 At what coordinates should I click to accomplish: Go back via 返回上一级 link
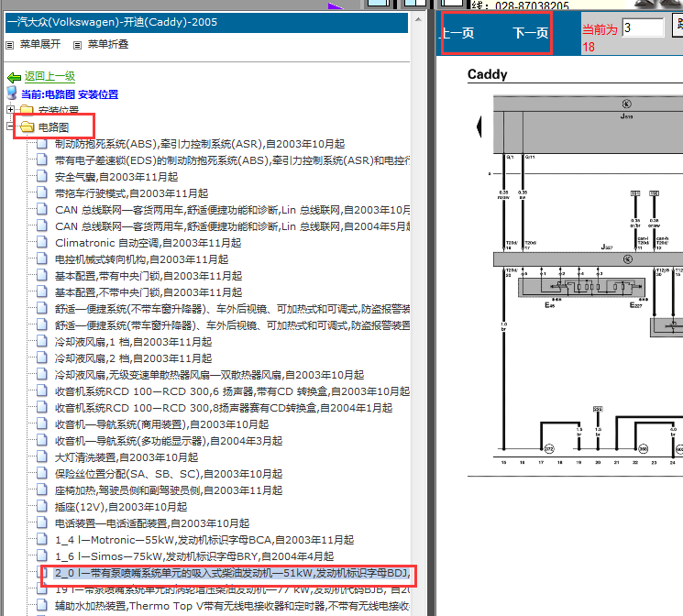pyautogui.click(x=50, y=76)
